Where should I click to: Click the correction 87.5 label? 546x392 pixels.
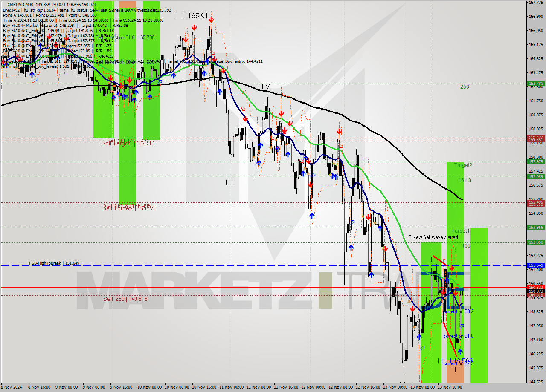(459, 363)
